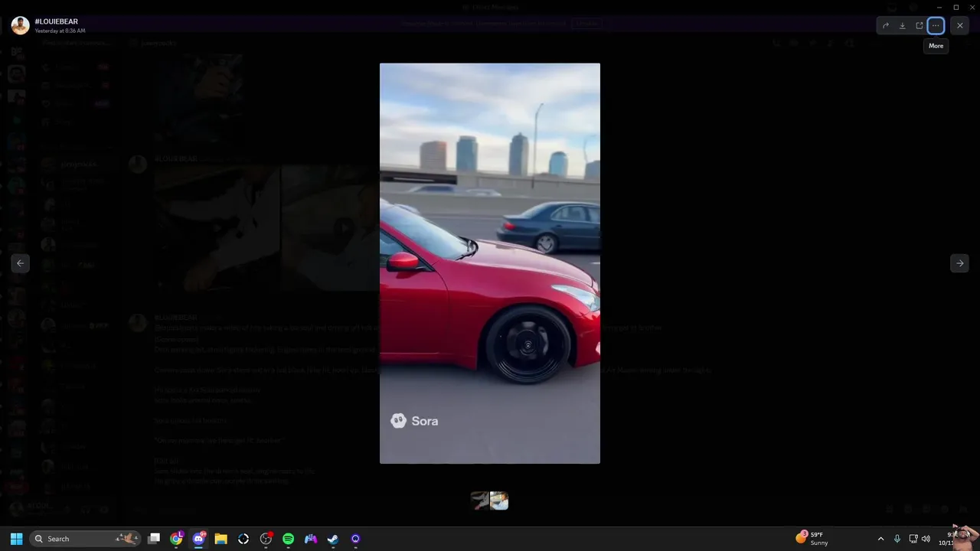
Task: Open Google Chrome from the taskbar
Action: [x=176, y=539]
